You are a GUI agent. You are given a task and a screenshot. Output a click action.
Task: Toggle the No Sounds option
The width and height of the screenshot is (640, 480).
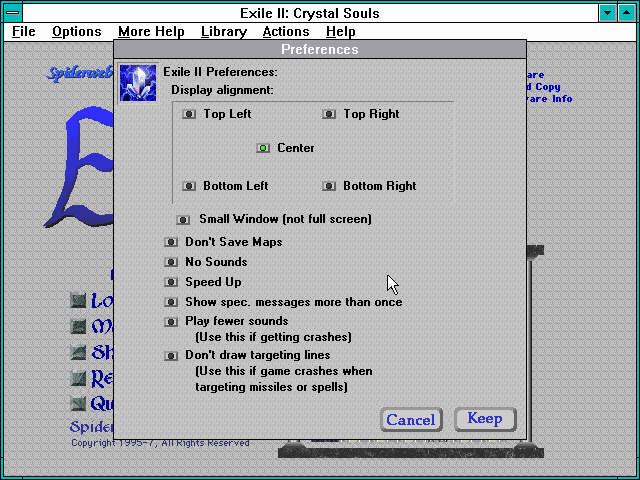coord(171,262)
